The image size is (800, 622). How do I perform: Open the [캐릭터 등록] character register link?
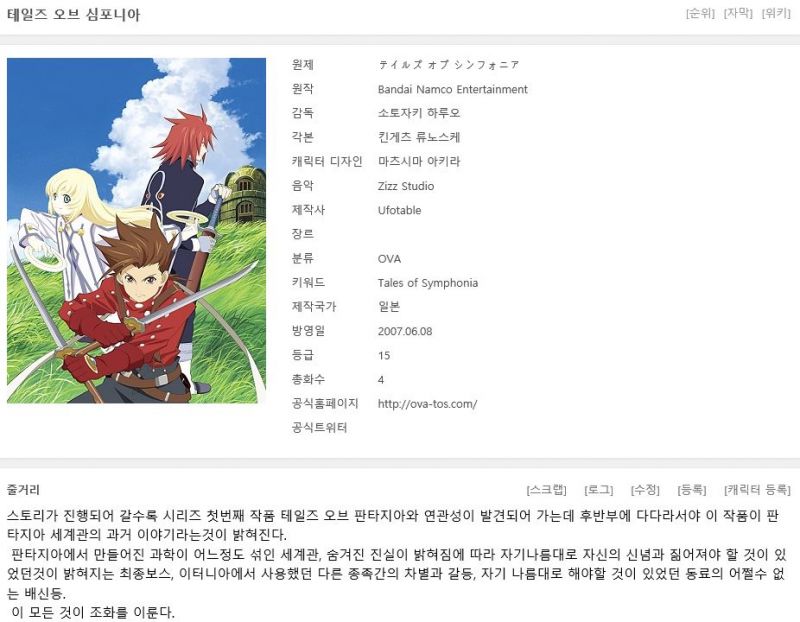tap(757, 490)
